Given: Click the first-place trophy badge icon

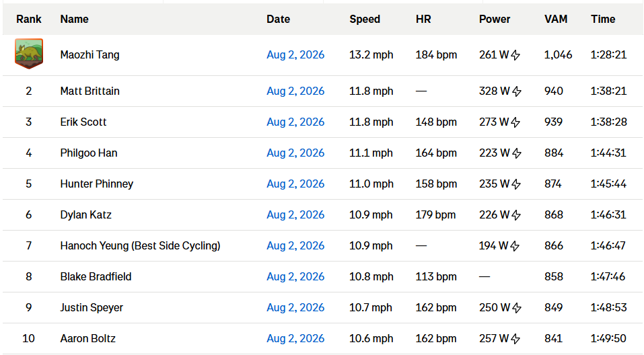Looking at the screenshot, I should tap(29, 54).
